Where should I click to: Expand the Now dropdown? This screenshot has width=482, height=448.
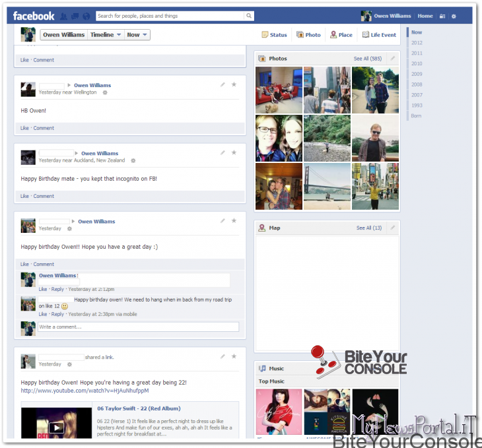tap(137, 35)
